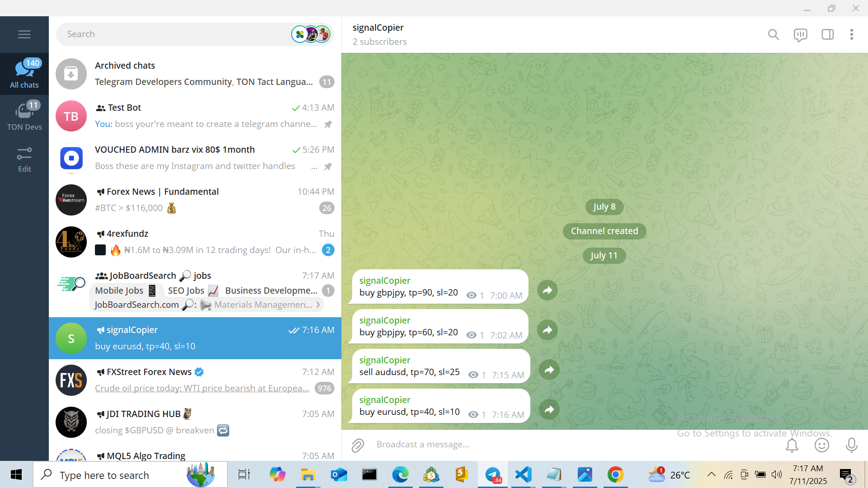Click the FXStreet FXS avatar

[x=71, y=380]
